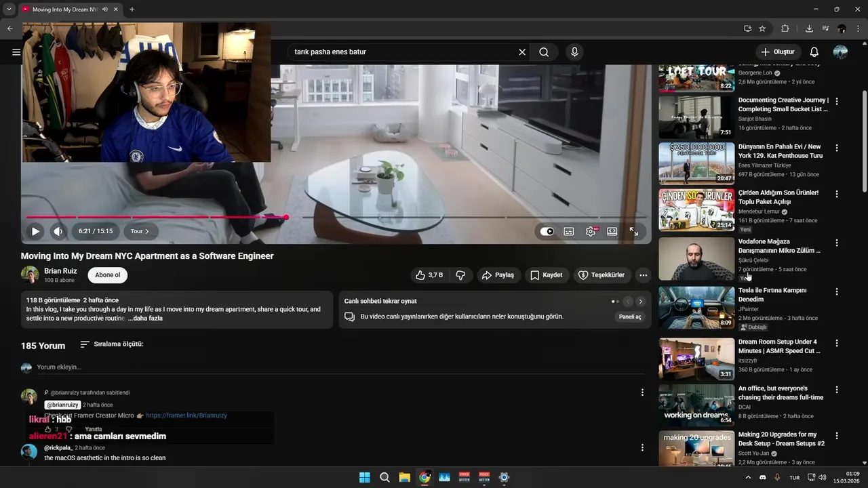Viewport: 868px width, 488px height.
Task: Like the video with 3,7 B likes
Action: point(429,275)
